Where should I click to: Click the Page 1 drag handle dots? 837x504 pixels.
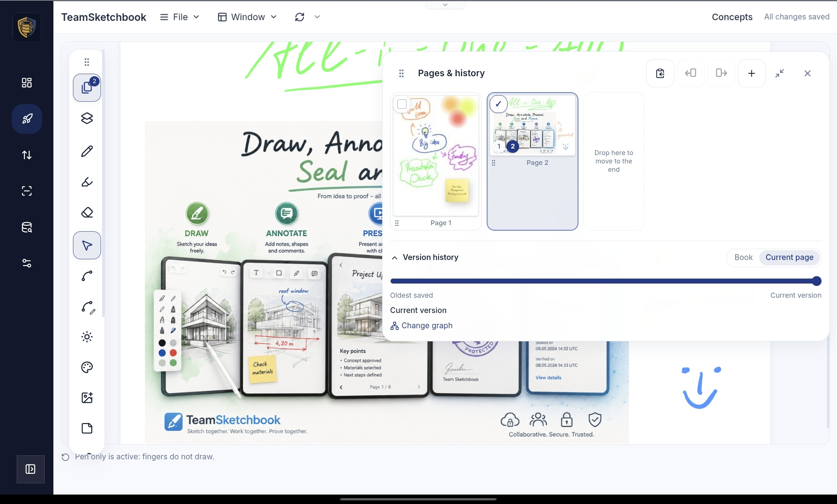(x=397, y=223)
